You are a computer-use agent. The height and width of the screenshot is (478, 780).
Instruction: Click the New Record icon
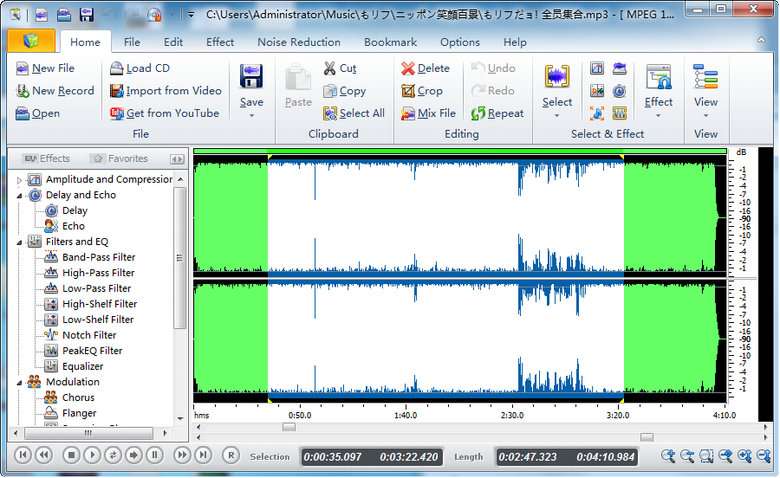pyautogui.click(x=22, y=91)
